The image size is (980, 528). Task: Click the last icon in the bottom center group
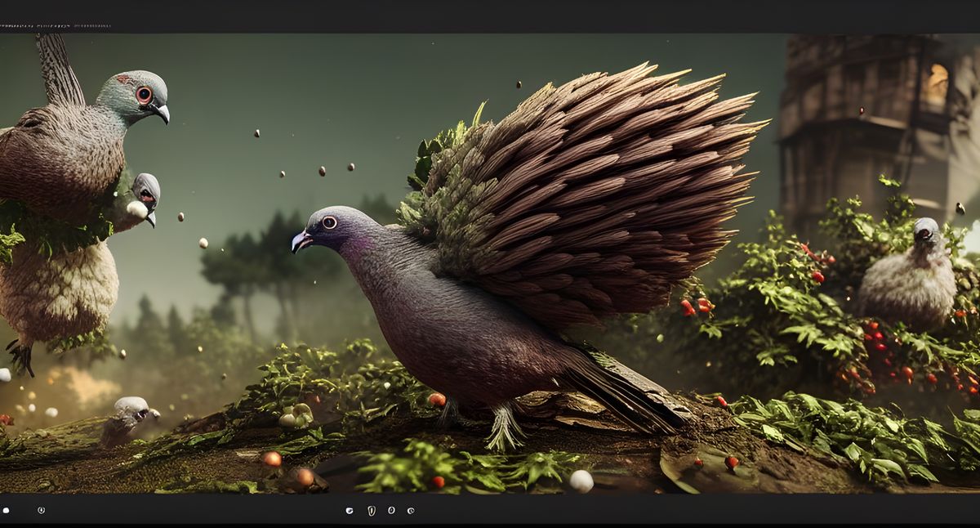[x=411, y=510]
